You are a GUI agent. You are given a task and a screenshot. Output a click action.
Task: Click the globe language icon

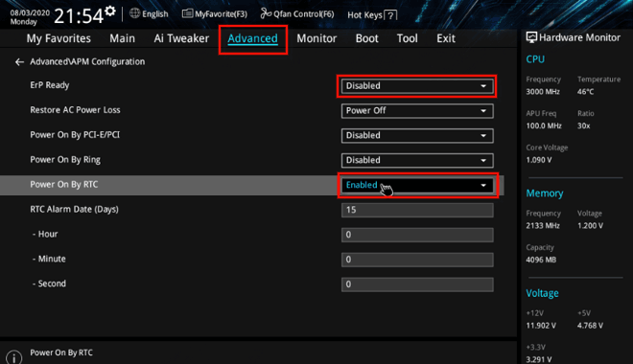[135, 13]
